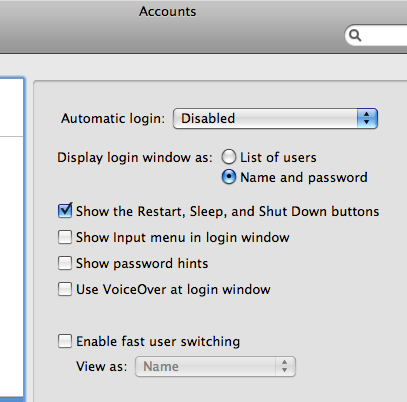Image resolution: width=407 pixels, height=402 pixels.
Task: Click the accounts list area below the divider
Action: (x=11, y=267)
